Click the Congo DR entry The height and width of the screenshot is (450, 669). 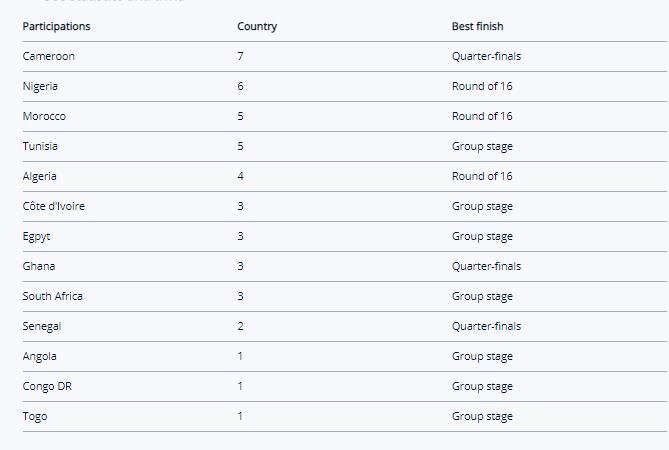pos(47,386)
